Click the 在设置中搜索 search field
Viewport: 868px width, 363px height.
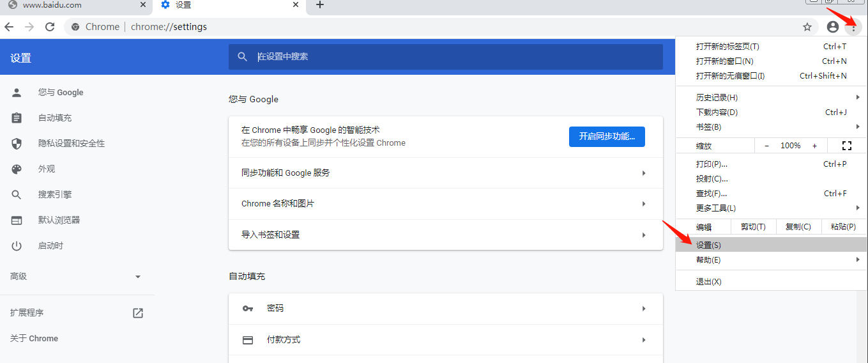(446, 57)
